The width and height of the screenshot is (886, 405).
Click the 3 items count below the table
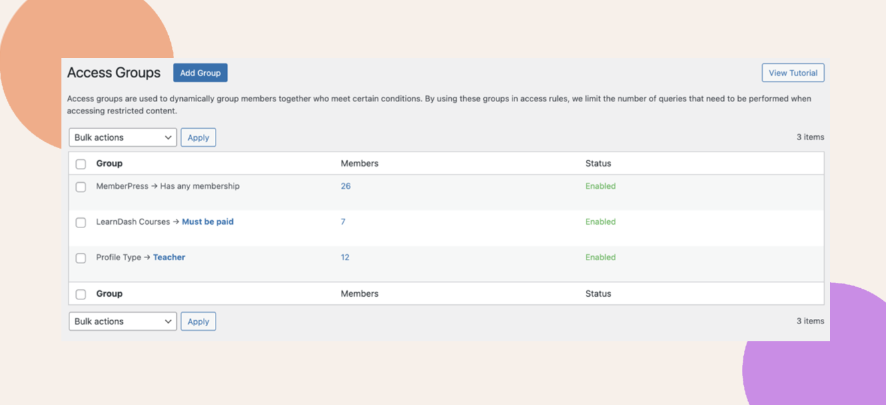pyautogui.click(x=810, y=321)
